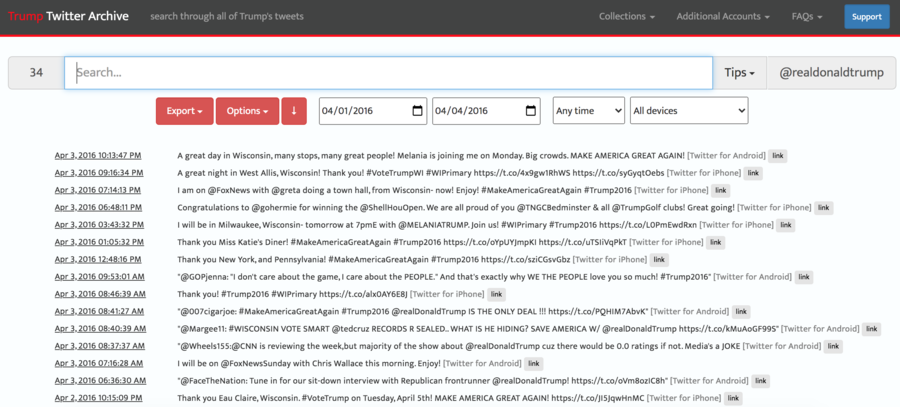The height and width of the screenshot is (407, 900).
Task: Open timestamp Apr 3, 2016 10:13:47 PM
Action: tap(98, 156)
